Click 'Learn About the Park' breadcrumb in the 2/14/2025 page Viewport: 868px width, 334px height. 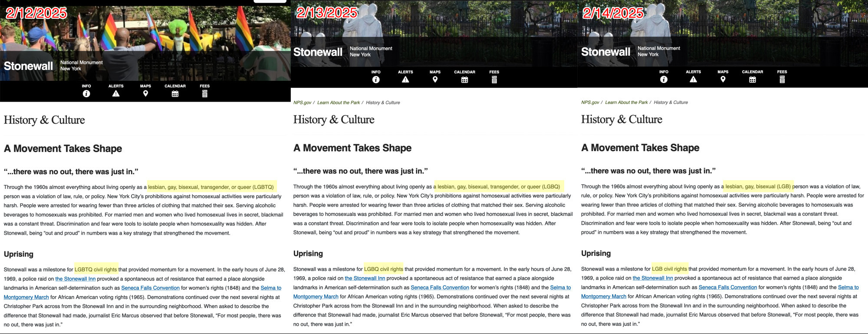coord(626,103)
